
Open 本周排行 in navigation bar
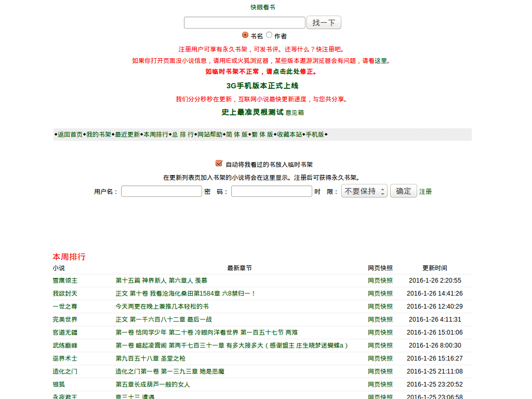pos(156,135)
